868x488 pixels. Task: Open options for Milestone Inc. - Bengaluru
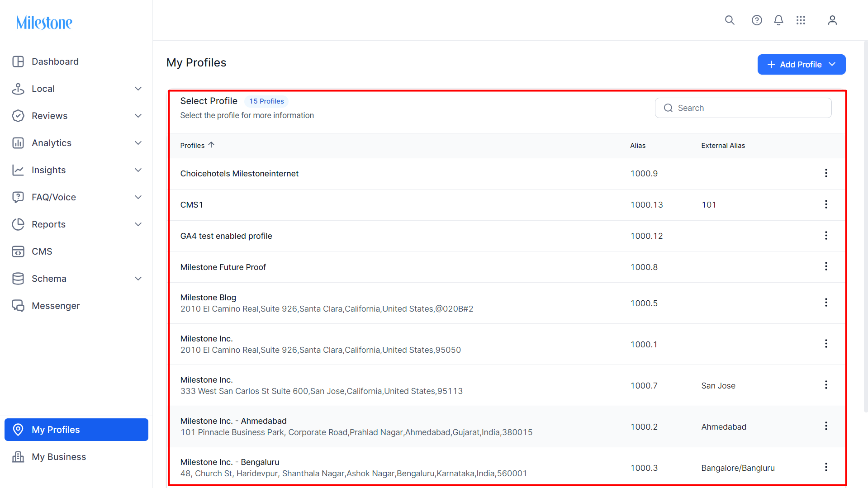826,467
